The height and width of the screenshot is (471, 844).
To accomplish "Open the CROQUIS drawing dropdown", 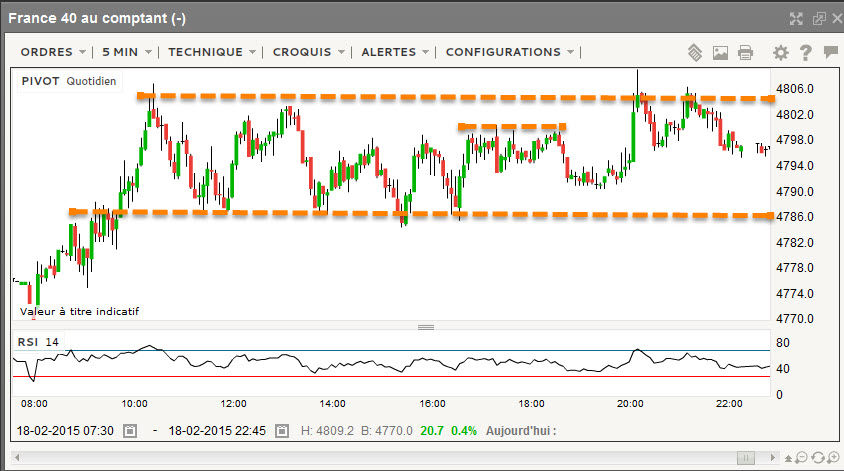I will (x=309, y=52).
